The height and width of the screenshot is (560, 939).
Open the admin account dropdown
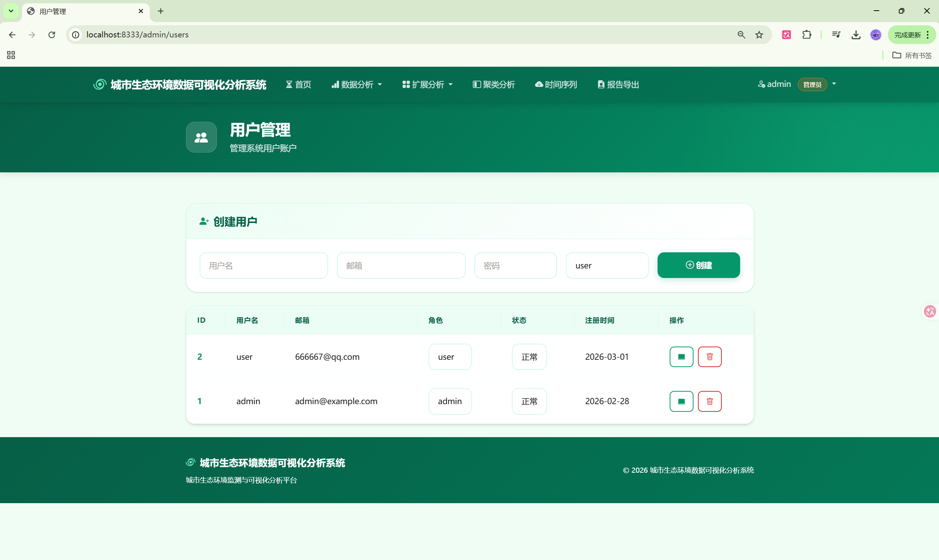[x=797, y=84]
